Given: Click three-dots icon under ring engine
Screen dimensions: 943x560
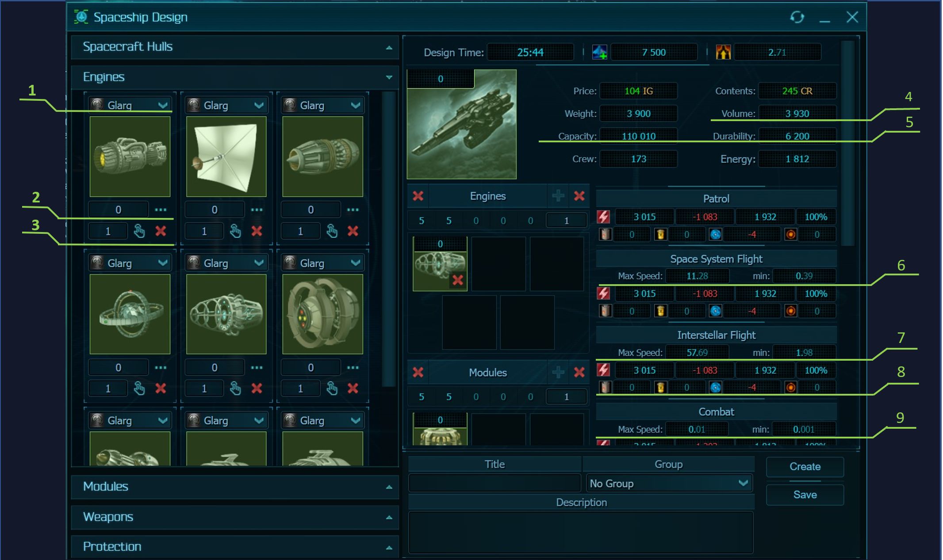Looking at the screenshot, I should point(161,367).
